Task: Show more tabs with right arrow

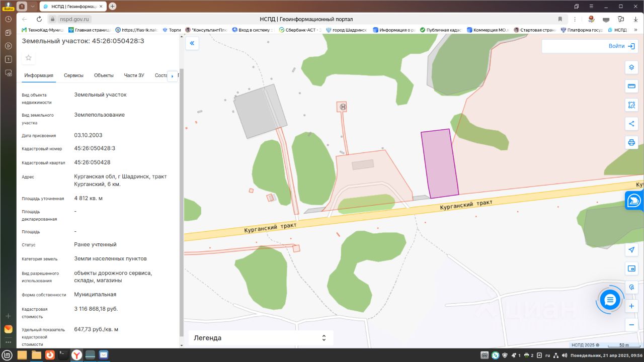Action: 172,76
